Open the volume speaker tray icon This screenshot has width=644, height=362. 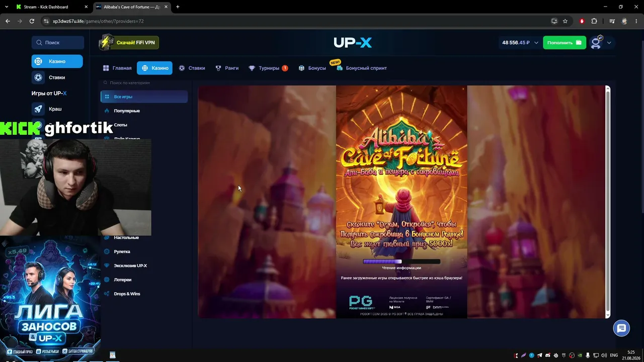[x=604, y=355]
